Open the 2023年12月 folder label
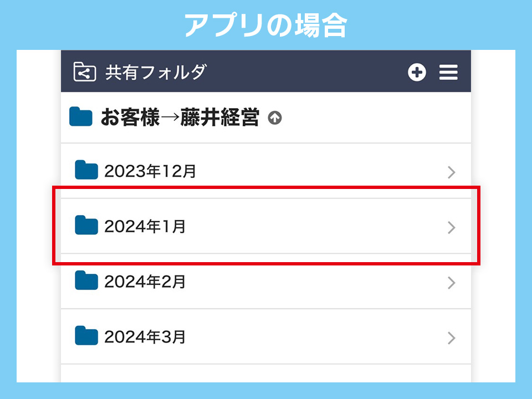Screen dimensions: 532x399 (x=150, y=172)
